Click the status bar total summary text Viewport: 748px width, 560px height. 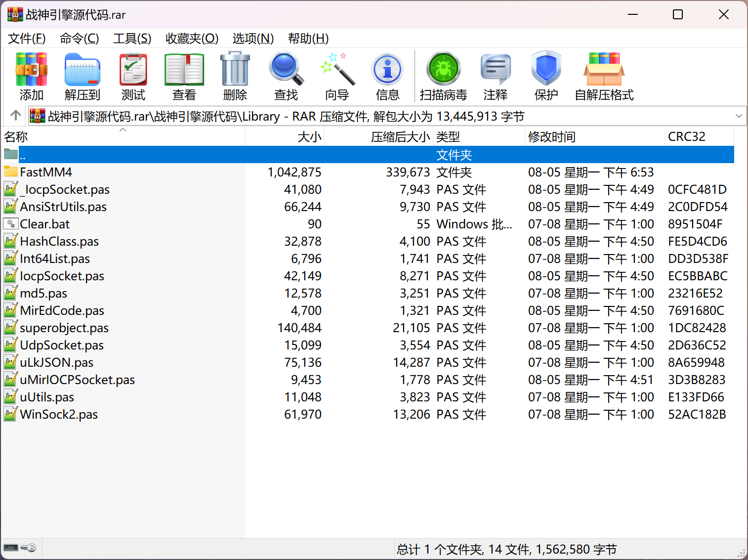[x=506, y=549]
